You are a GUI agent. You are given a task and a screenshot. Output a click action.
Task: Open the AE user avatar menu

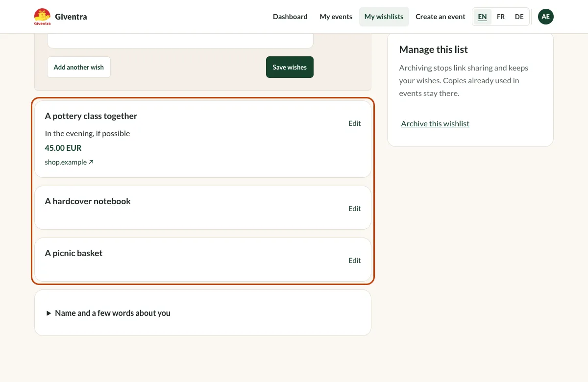546,17
